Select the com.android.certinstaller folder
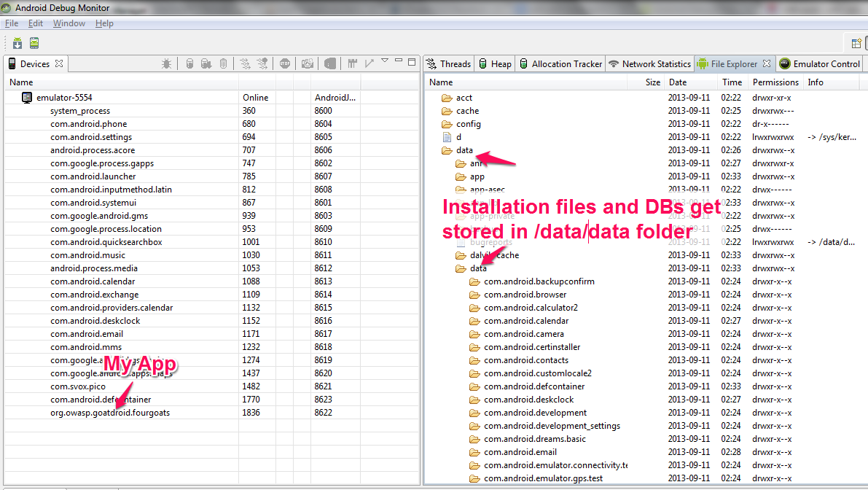 [x=532, y=347]
